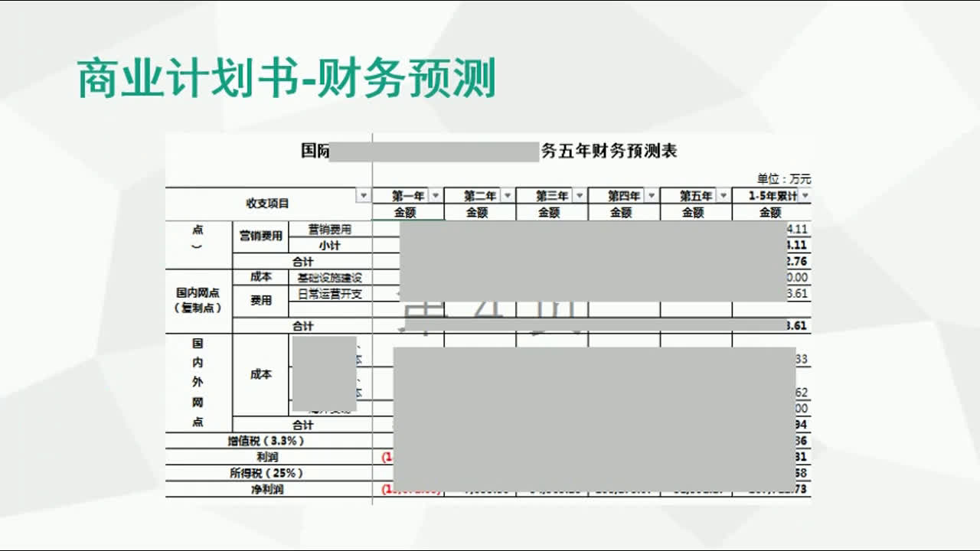Image resolution: width=980 pixels, height=551 pixels.
Task: Select the 费用 category cell in 国内网点
Action: point(260,301)
